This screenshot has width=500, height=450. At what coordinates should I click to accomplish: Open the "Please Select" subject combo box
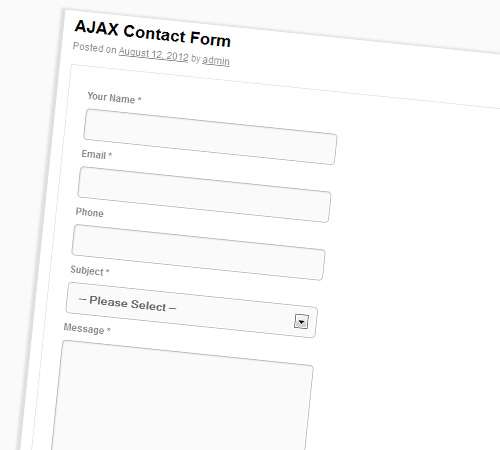pos(192,310)
